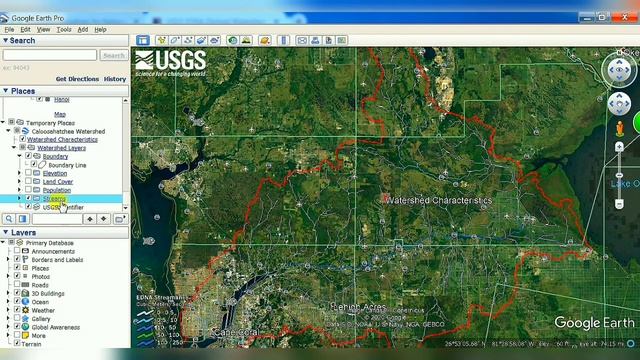
Task: Click the zoom out minus button
Action: 619,203
